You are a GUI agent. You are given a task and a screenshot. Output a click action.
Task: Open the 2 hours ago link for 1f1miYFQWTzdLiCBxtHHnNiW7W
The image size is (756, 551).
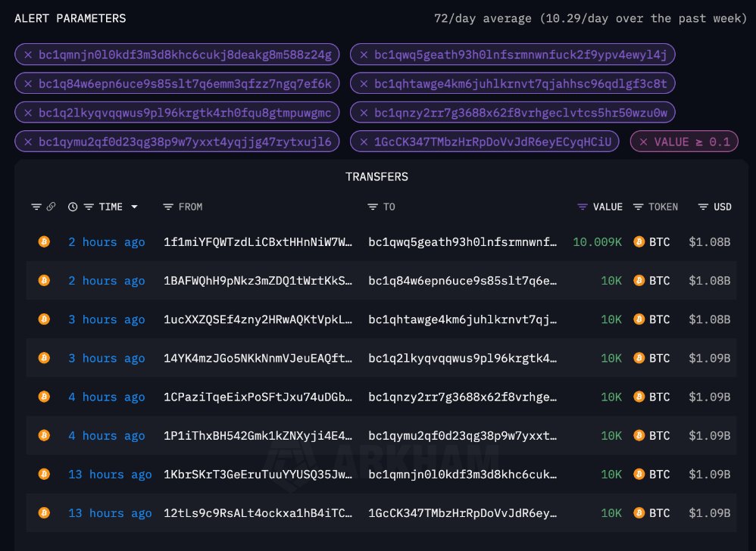click(x=107, y=241)
